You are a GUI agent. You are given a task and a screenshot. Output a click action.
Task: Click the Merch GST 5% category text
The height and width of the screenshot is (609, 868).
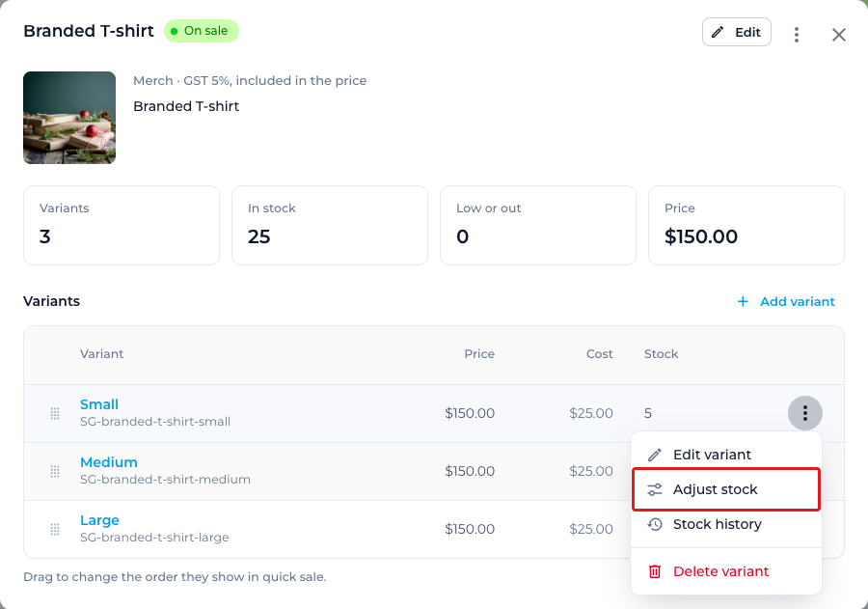tap(250, 81)
